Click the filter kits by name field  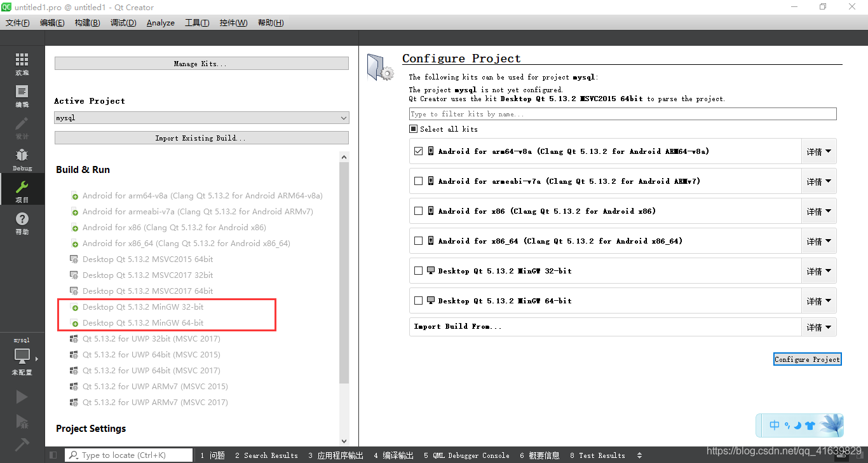click(623, 114)
